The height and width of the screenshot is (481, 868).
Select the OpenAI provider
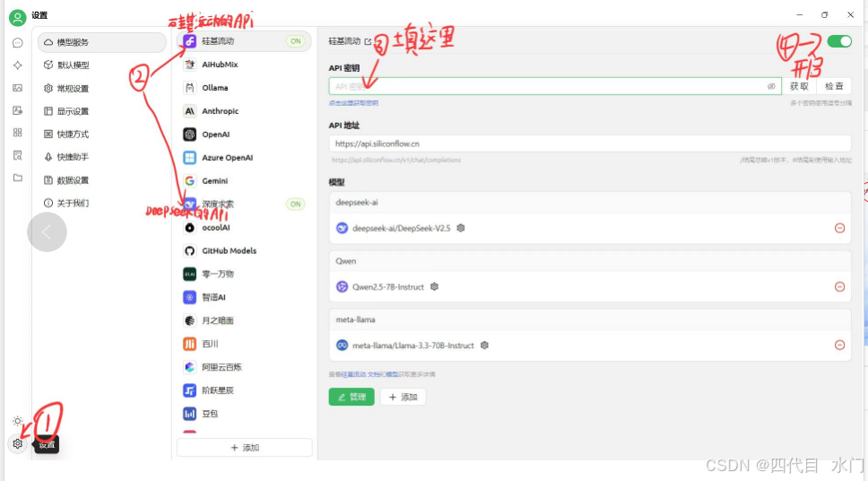pyautogui.click(x=244, y=134)
